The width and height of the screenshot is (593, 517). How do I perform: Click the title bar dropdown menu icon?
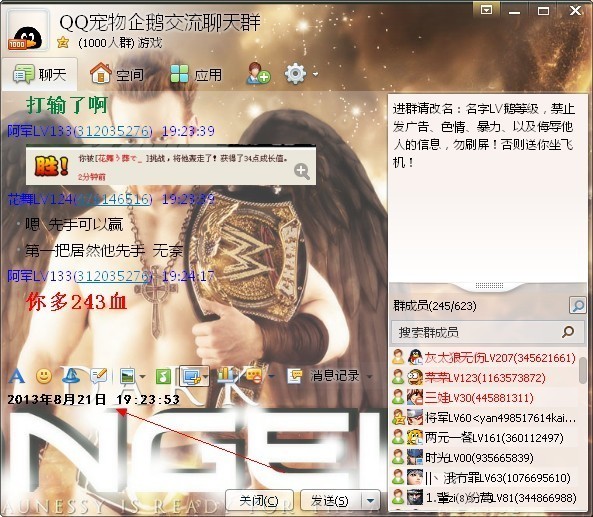point(486,10)
